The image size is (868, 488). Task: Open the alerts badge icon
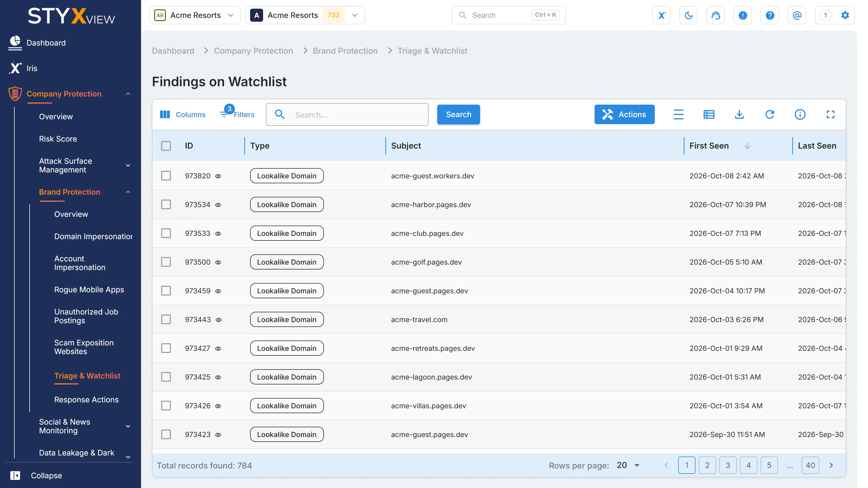tap(743, 15)
